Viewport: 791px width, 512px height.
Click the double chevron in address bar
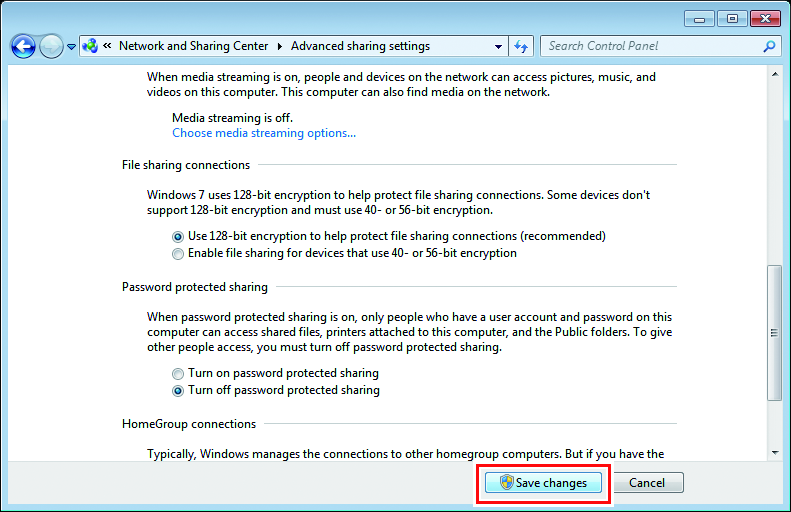click(x=107, y=45)
